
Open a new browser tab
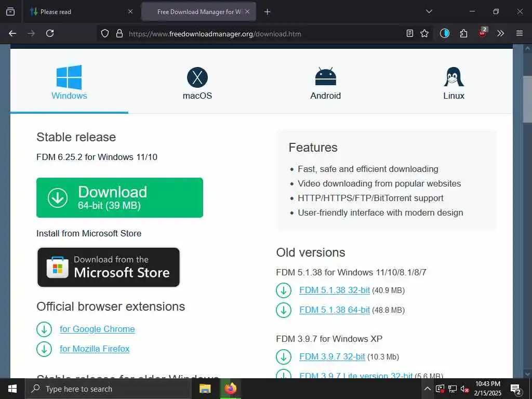pyautogui.click(x=268, y=12)
